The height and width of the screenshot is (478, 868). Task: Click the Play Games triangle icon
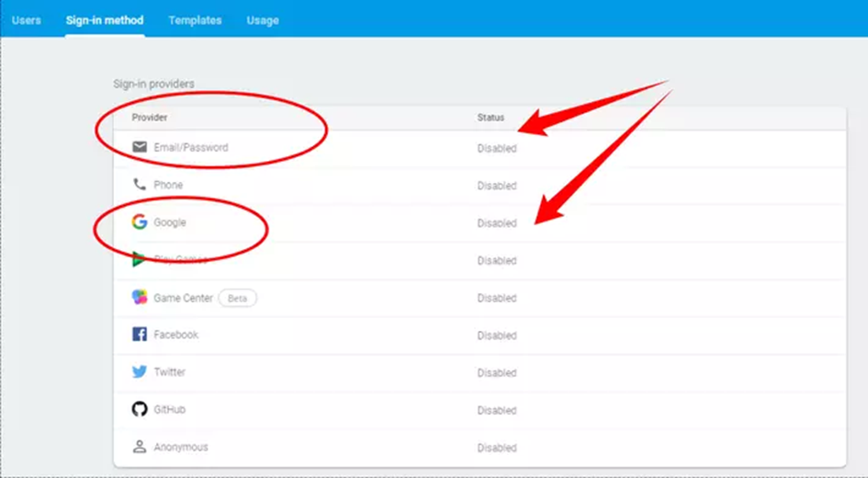click(x=140, y=260)
